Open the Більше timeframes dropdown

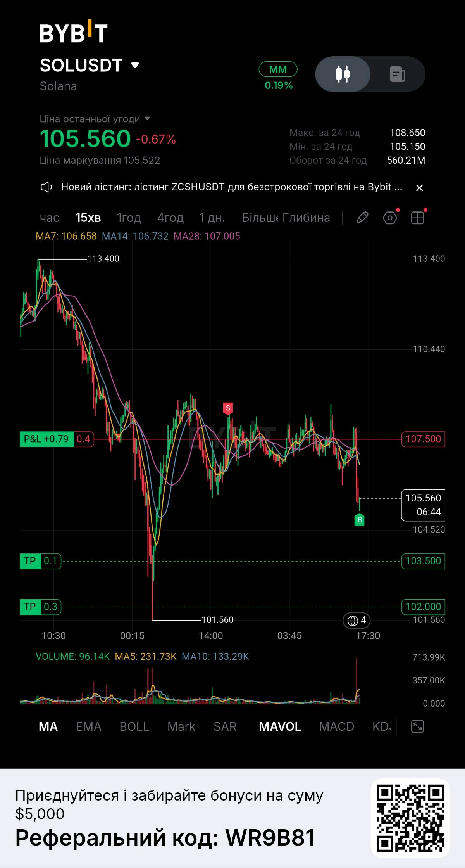[x=260, y=218]
